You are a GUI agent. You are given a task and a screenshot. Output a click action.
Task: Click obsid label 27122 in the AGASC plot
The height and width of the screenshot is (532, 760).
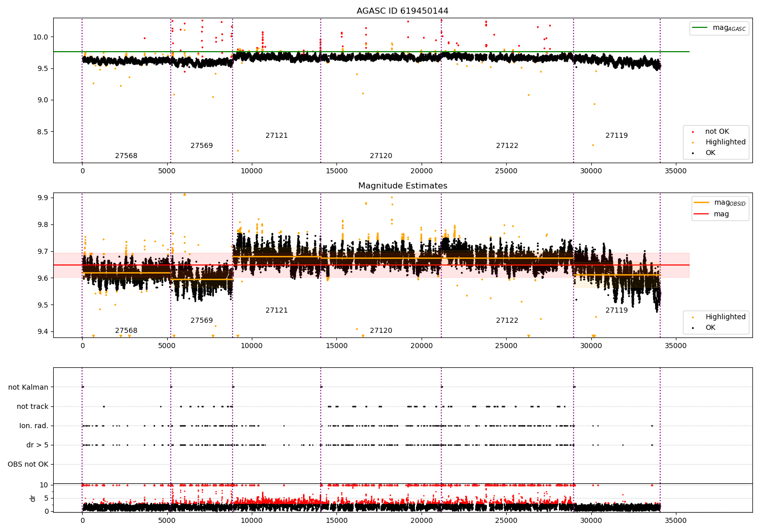tap(507, 146)
